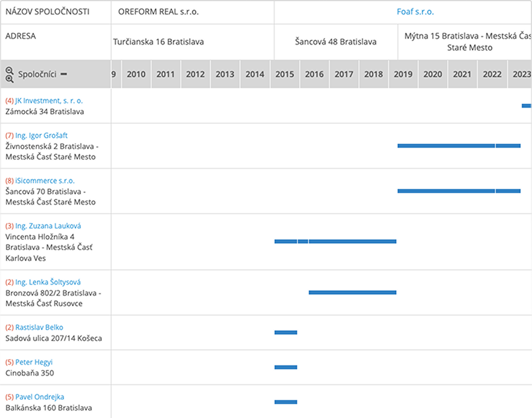The height and width of the screenshot is (418, 532).
Task: Open Peter Hegyi partner link
Action: [x=34, y=362]
